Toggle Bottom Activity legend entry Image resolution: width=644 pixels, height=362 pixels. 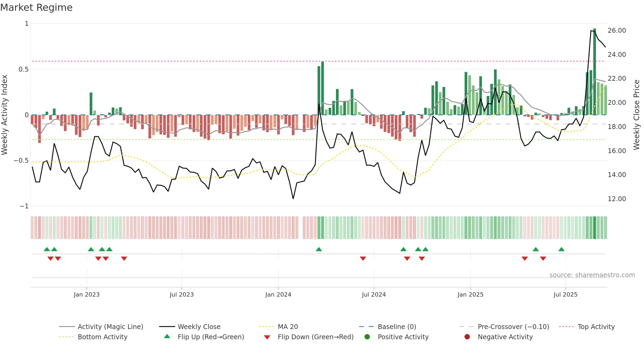pos(93,337)
